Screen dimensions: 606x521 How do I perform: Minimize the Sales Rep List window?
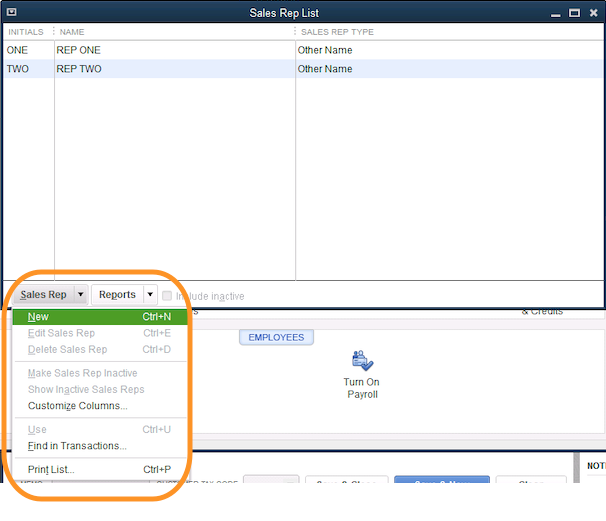554,12
